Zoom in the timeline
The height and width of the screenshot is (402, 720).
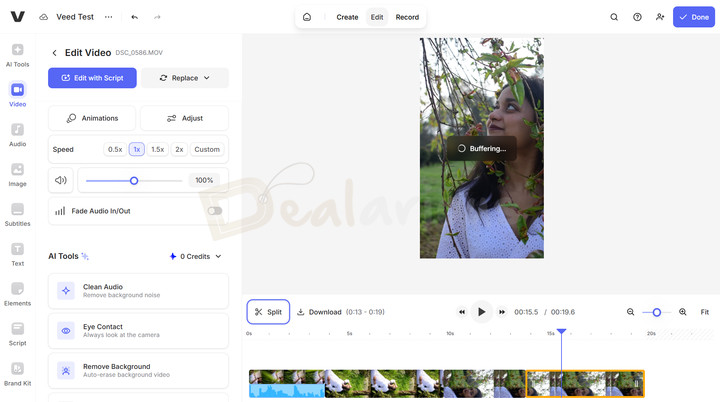[x=683, y=312]
